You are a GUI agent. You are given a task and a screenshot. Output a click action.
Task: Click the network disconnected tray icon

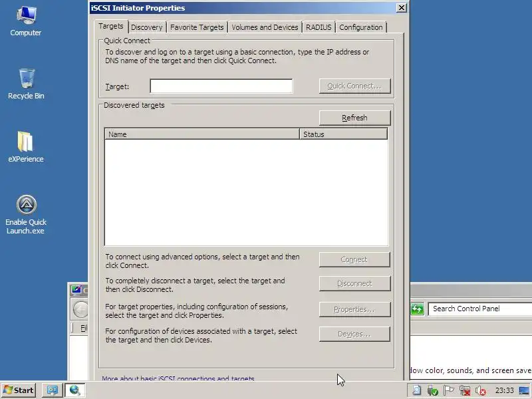point(464,390)
